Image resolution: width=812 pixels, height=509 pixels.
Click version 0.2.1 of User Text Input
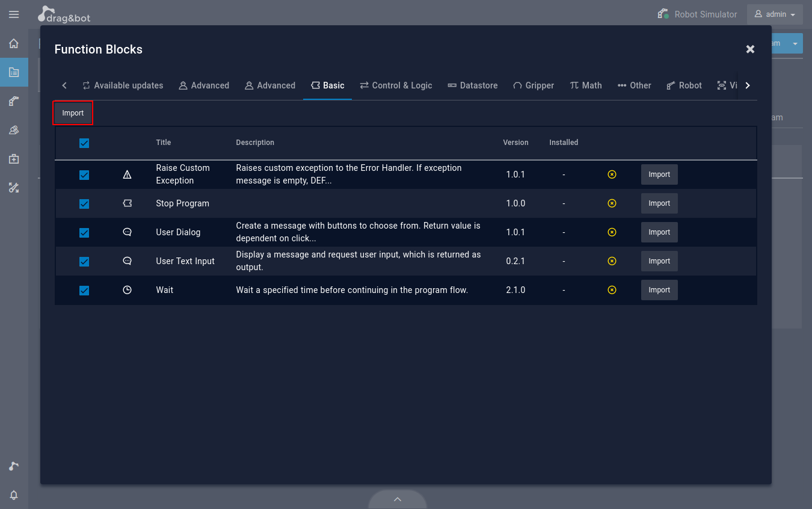point(515,261)
